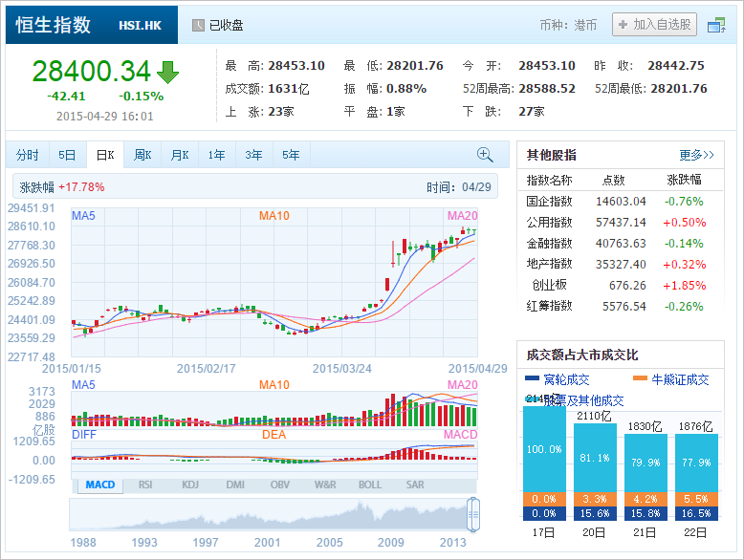Click the 恒生指数 title header
744x560 pixels.
tap(54, 25)
